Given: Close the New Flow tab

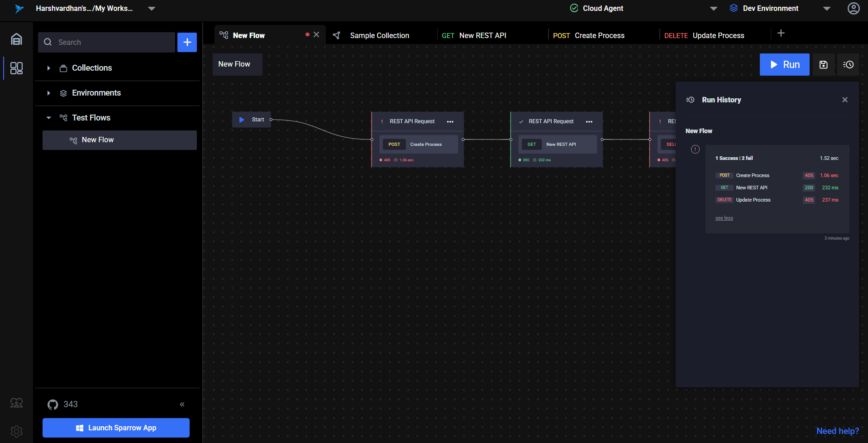Looking at the screenshot, I should [316, 34].
